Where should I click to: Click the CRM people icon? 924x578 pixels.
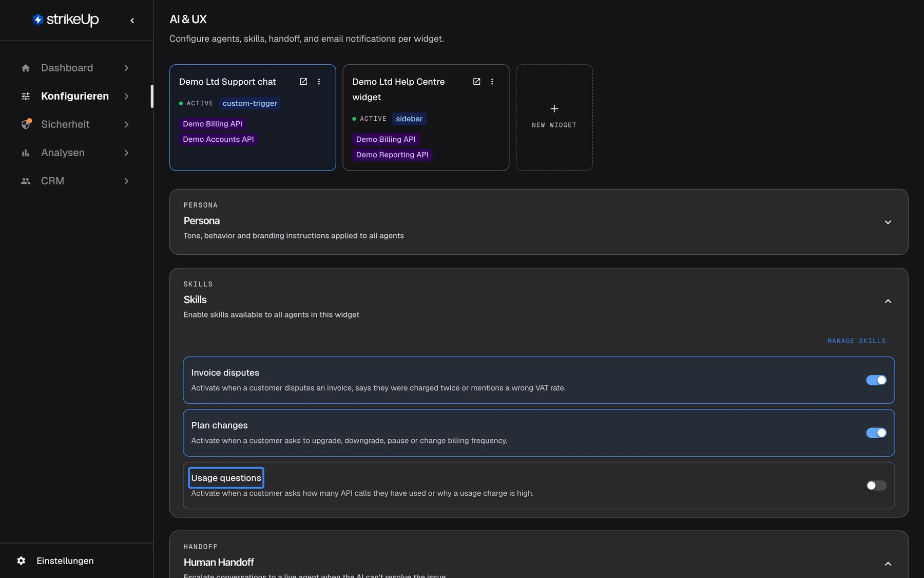[x=26, y=181]
